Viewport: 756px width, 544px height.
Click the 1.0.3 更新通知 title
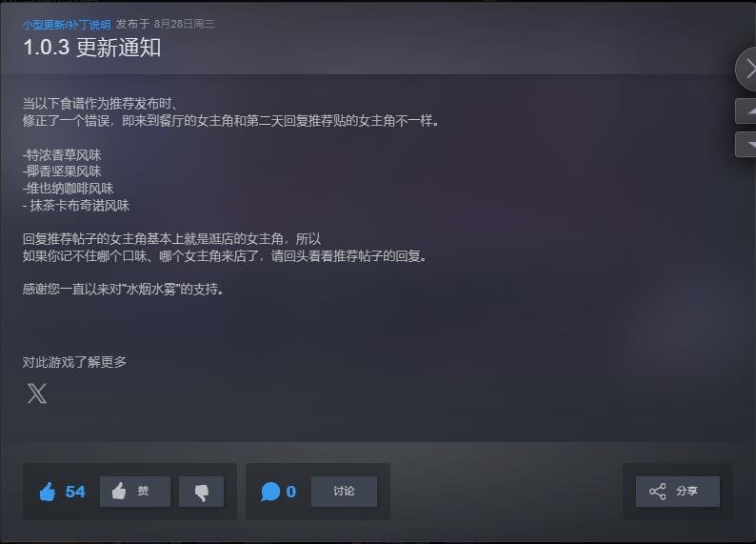click(92, 48)
